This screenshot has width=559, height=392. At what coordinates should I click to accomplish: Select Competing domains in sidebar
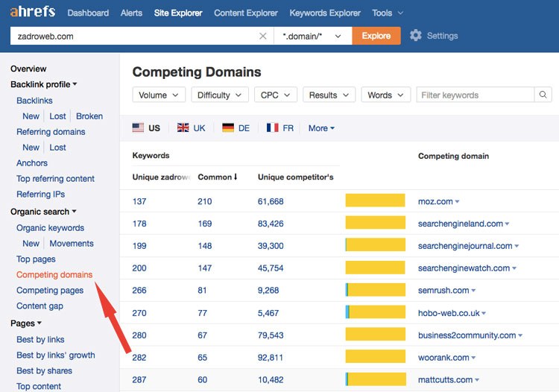pyautogui.click(x=54, y=275)
